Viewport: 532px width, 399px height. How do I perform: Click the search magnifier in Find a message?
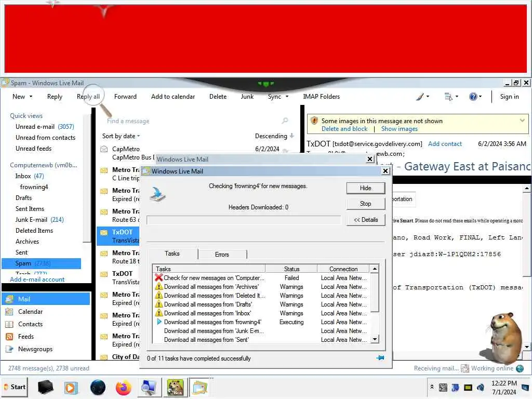(x=285, y=121)
